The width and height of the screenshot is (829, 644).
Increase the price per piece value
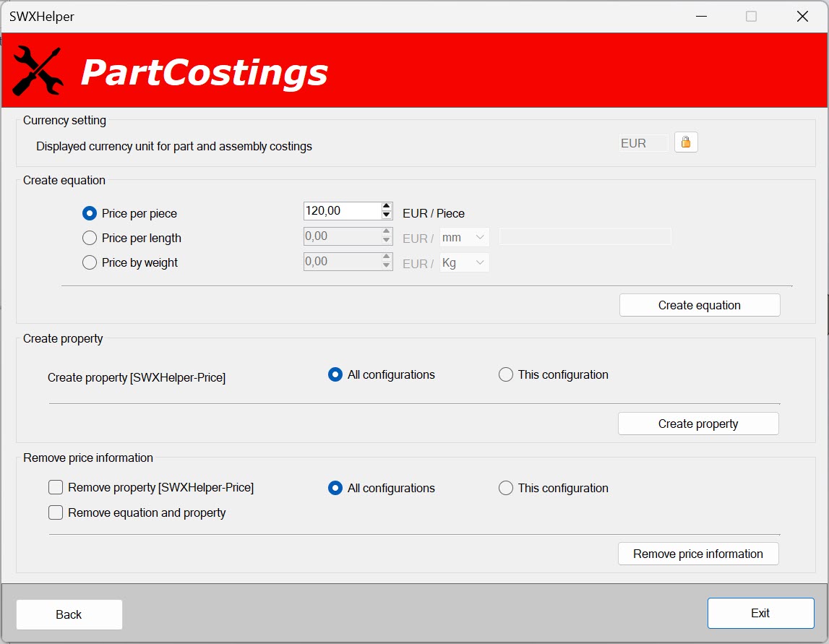pyautogui.click(x=387, y=206)
